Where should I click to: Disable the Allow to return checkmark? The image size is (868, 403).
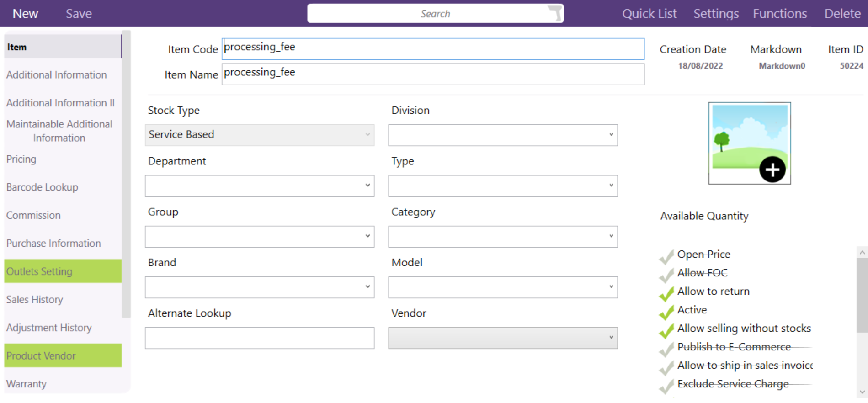point(666,293)
